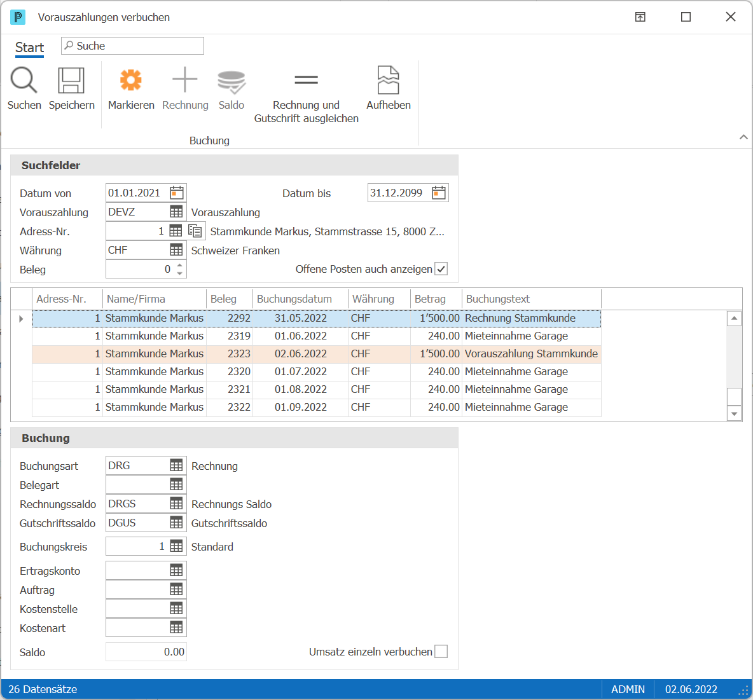Screen dimensions: 753x700
Task: Collapse the ribbon with the chevron
Action: (x=743, y=137)
